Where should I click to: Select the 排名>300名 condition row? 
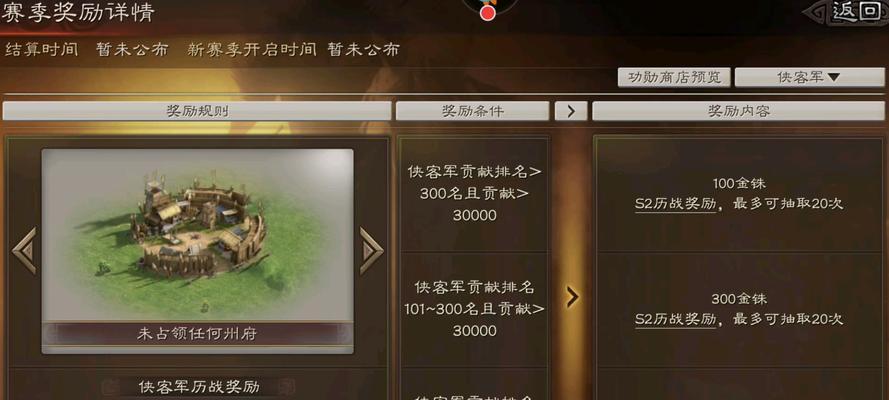(474, 194)
